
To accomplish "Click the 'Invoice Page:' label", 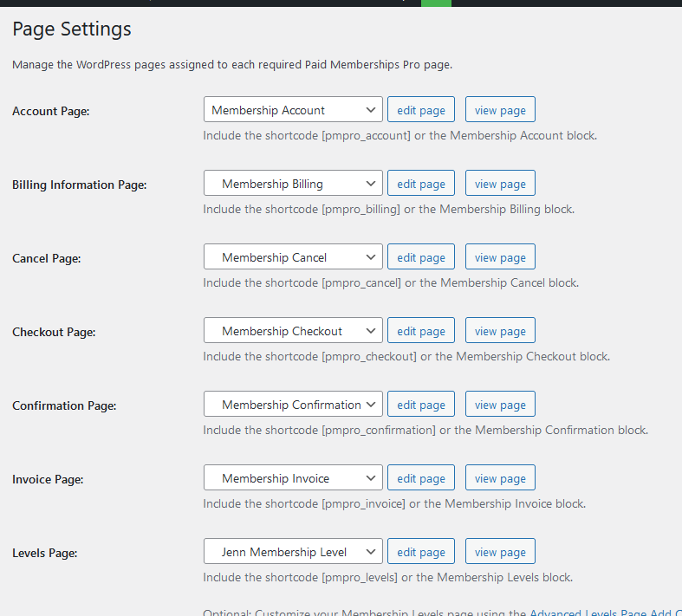I will coord(48,479).
